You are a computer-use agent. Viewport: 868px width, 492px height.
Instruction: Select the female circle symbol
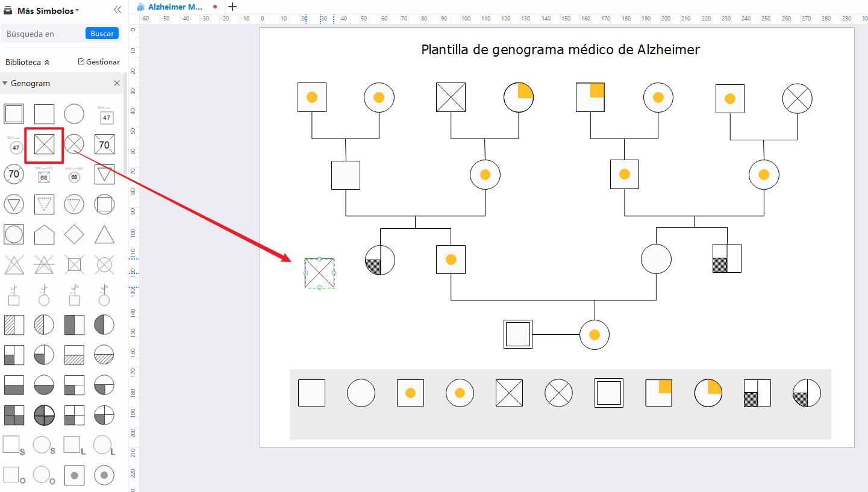(x=73, y=114)
